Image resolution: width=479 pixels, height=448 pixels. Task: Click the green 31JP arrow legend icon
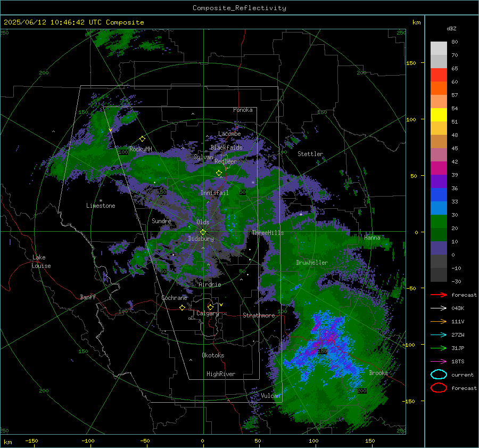point(439,348)
